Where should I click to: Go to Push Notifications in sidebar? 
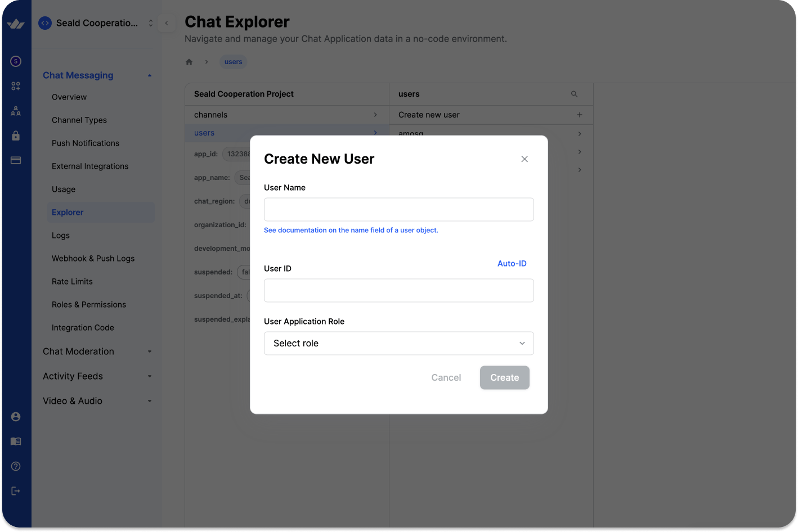coord(86,143)
